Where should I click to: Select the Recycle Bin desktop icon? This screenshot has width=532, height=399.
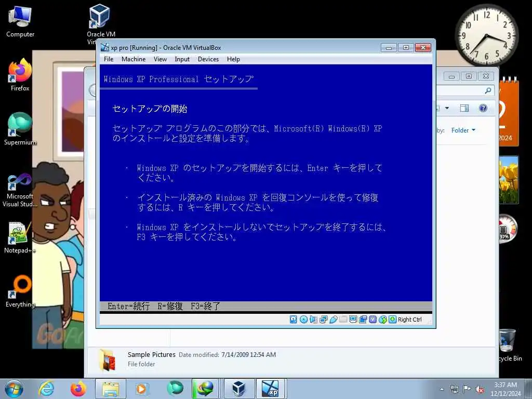click(510, 345)
